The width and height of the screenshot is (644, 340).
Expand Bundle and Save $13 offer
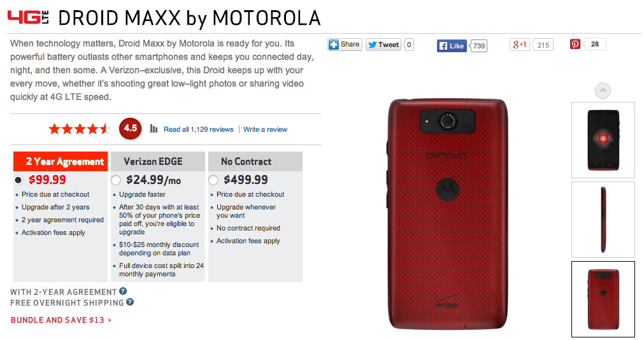coord(61,320)
